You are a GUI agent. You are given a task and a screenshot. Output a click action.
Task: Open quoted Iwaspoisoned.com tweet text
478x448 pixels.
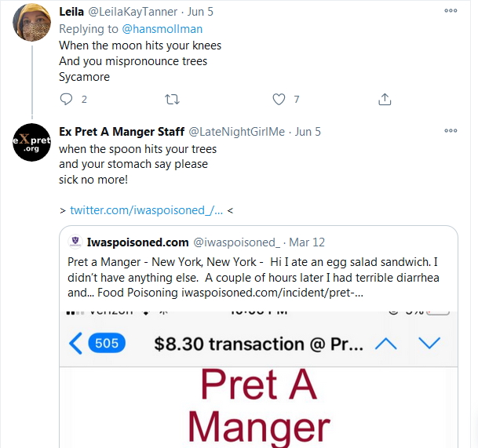click(x=254, y=277)
